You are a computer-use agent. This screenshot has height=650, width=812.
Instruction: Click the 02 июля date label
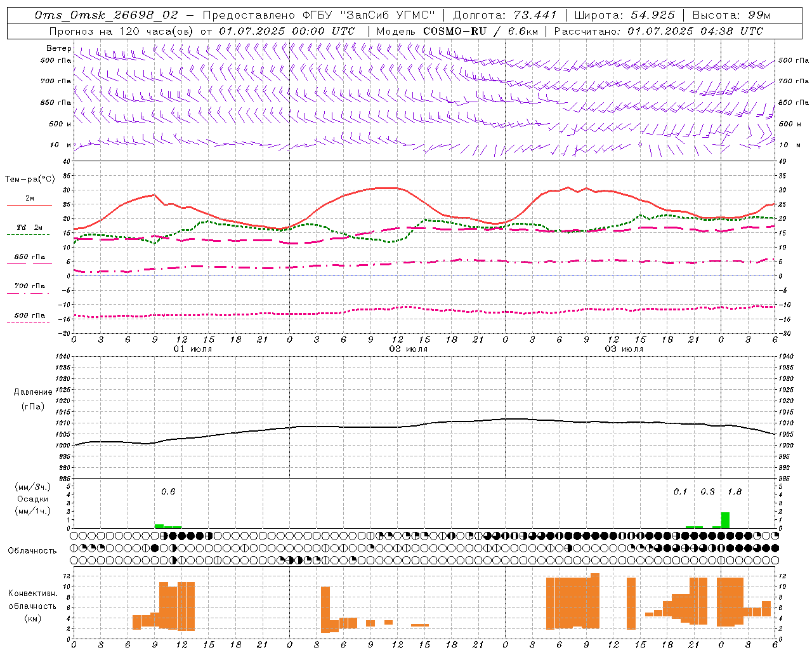coord(409,349)
